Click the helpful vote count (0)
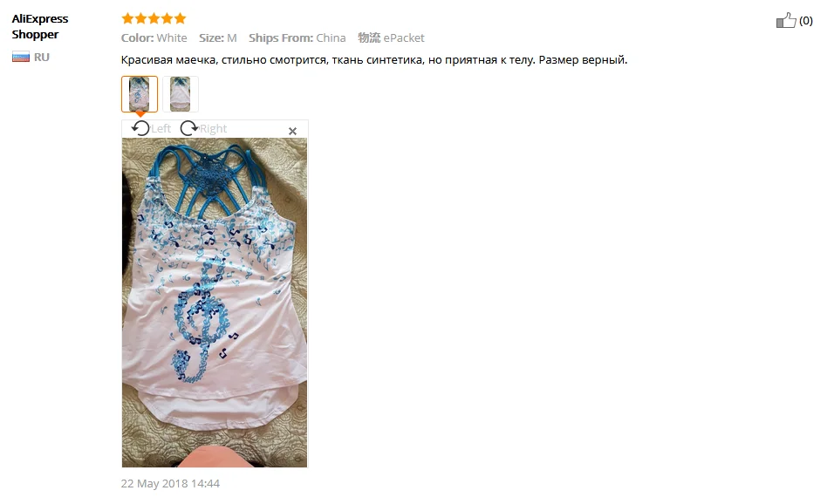Image resolution: width=834 pixels, height=504 pixels. coord(806,21)
